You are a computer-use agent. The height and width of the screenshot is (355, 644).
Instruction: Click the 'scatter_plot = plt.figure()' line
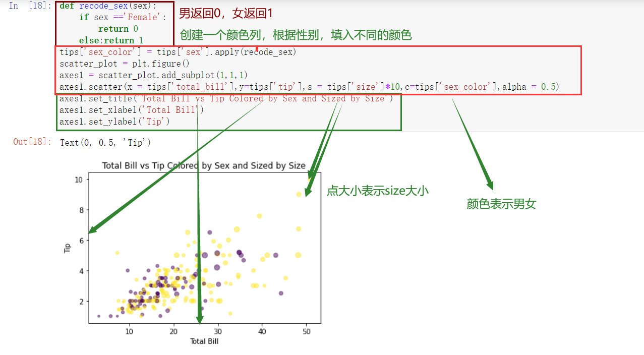pyautogui.click(x=124, y=64)
